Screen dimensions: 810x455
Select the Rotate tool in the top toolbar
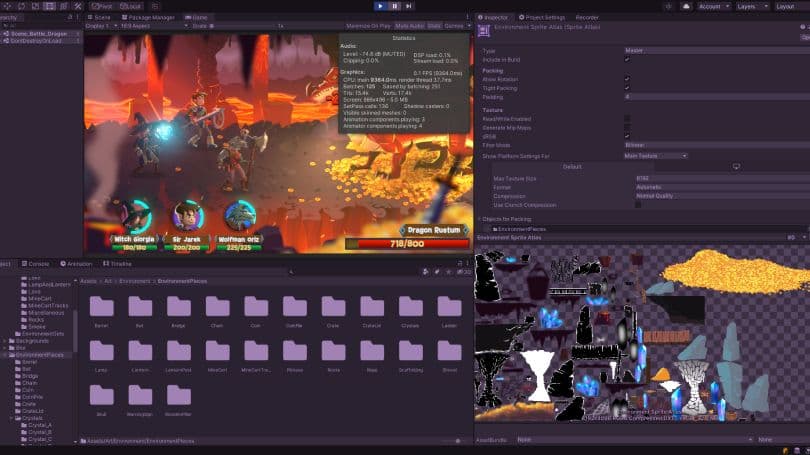(x=21, y=6)
